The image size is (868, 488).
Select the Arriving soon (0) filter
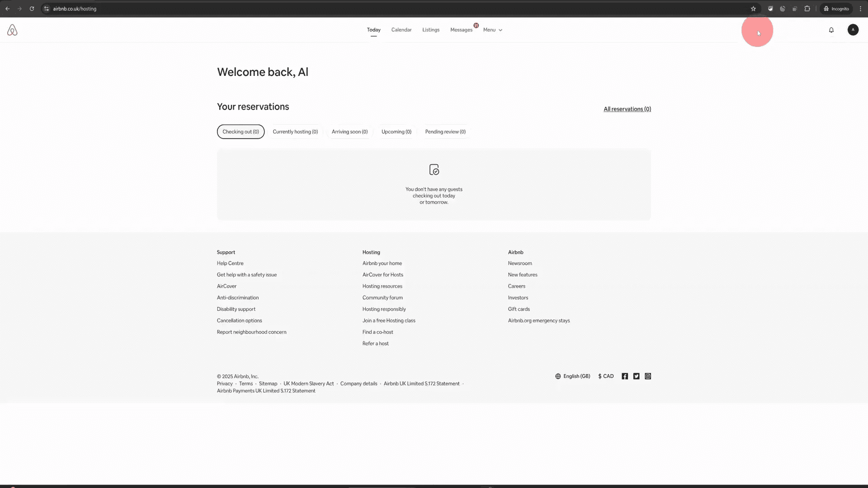[349, 131]
